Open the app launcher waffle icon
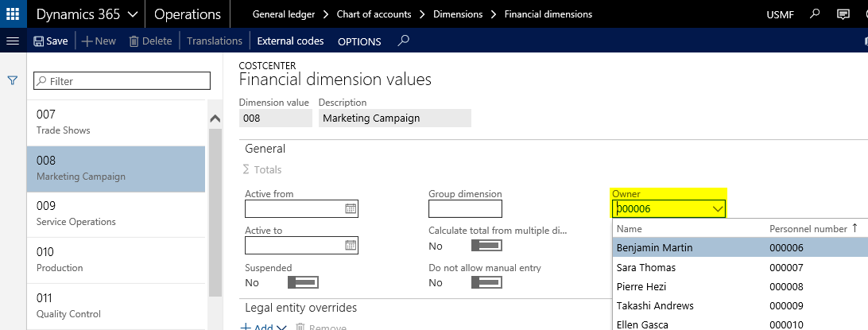The height and width of the screenshot is (330, 868). [x=13, y=14]
